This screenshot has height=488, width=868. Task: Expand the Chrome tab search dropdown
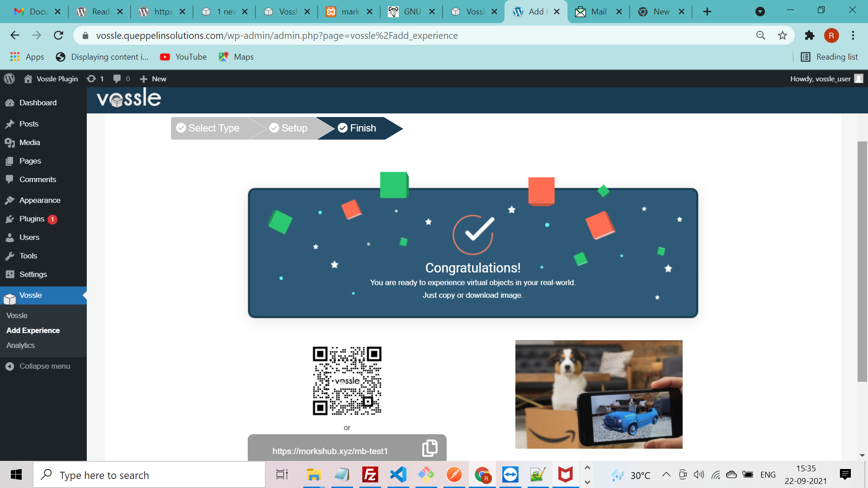click(x=760, y=12)
